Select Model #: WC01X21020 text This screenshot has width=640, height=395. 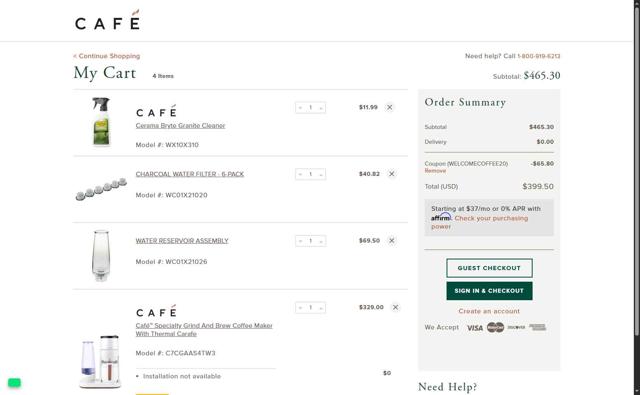171,195
